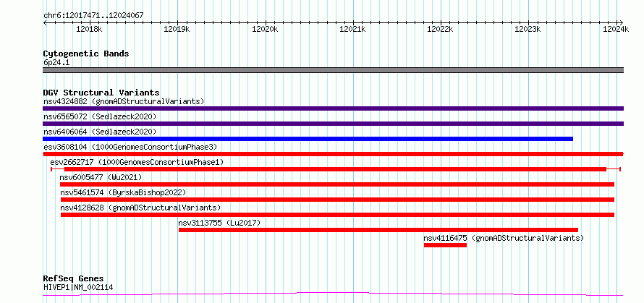
Task: Click the 12020k ruler label
Action: pyautogui.click(x=266, y=29)
